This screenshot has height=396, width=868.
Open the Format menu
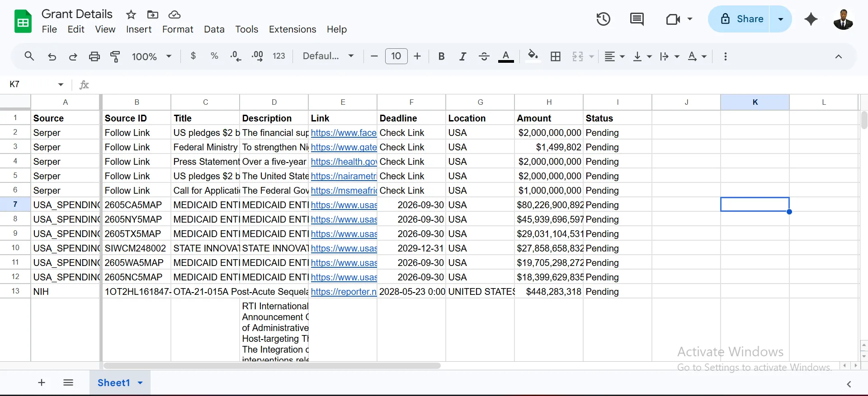pos(178,29)
